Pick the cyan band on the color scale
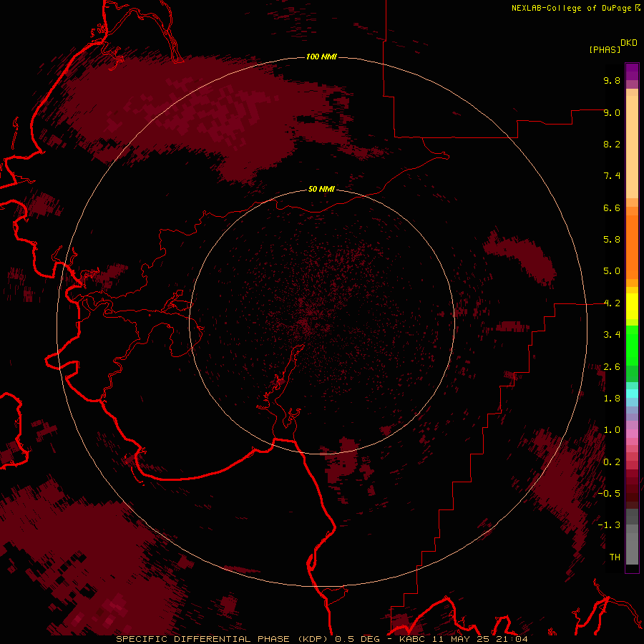Image resolution: width=644 pixels, height=644 pixels. tap(632, 394)
